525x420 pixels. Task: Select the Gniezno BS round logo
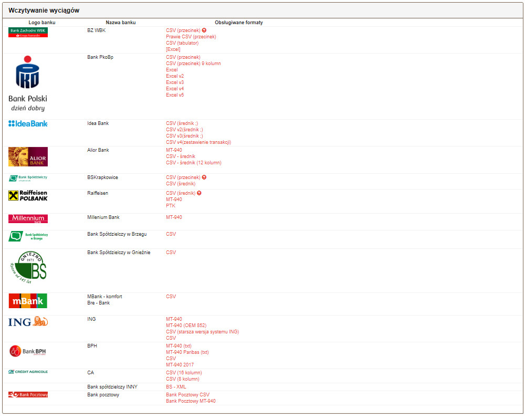pyautogui.click(x=28, y=267)
